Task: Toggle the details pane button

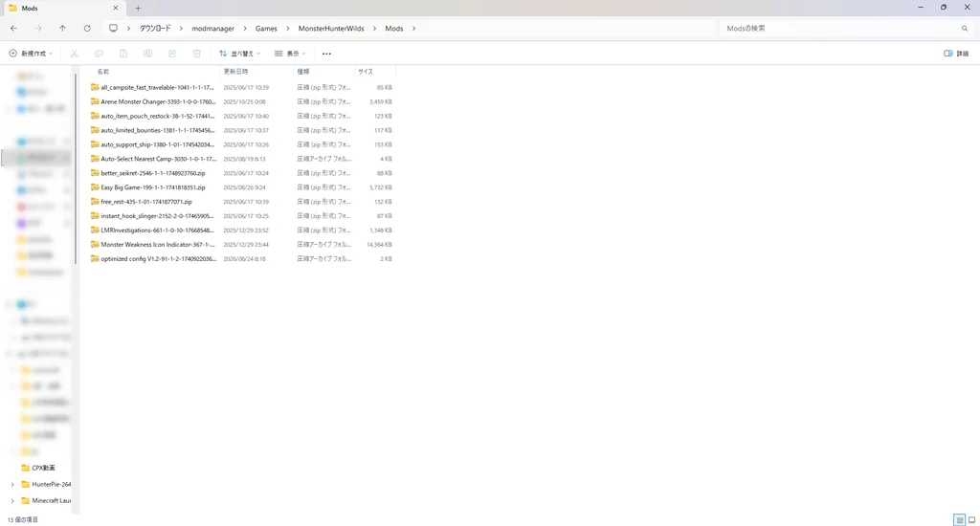Action: point(956,54)
